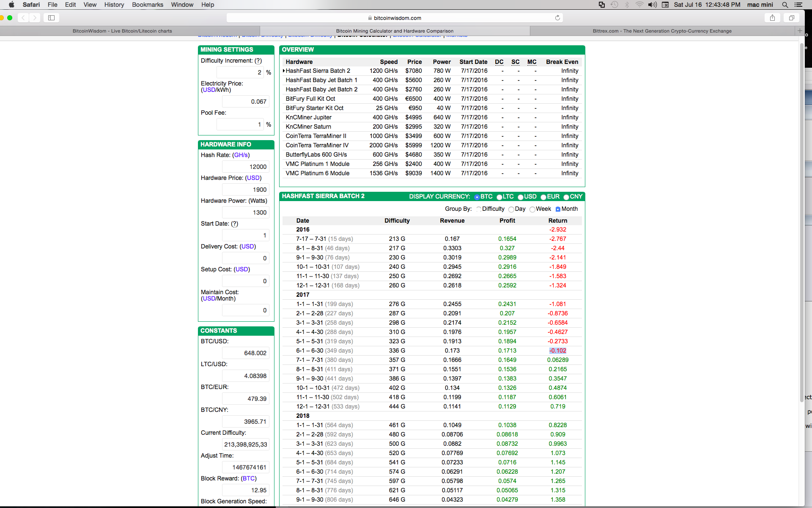The height and width of the screenshot is (508, 812).
Task: Click the Bluetooth status icon
Action: point(627,5)
